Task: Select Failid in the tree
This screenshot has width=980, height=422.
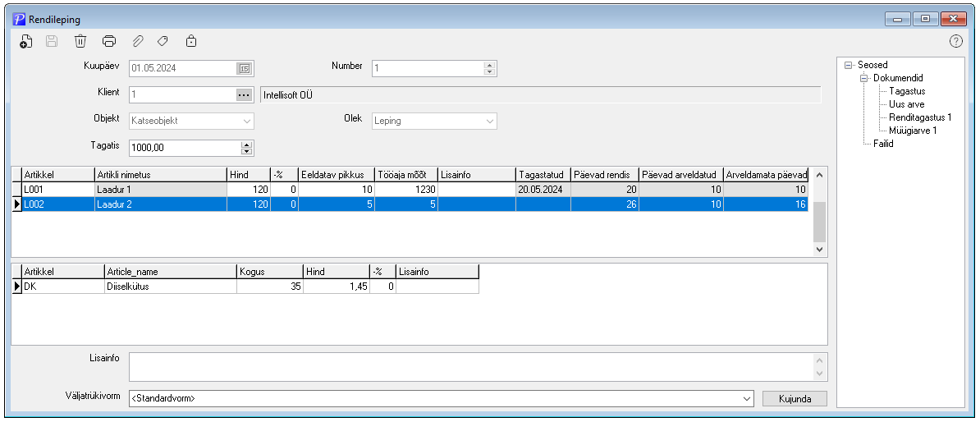Action: point(883,144)
